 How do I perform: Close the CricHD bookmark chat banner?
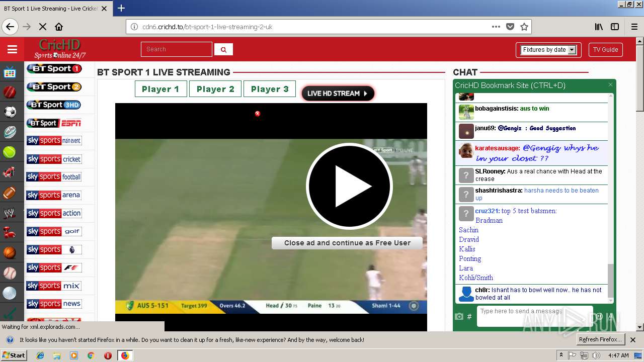pos(610,85)
